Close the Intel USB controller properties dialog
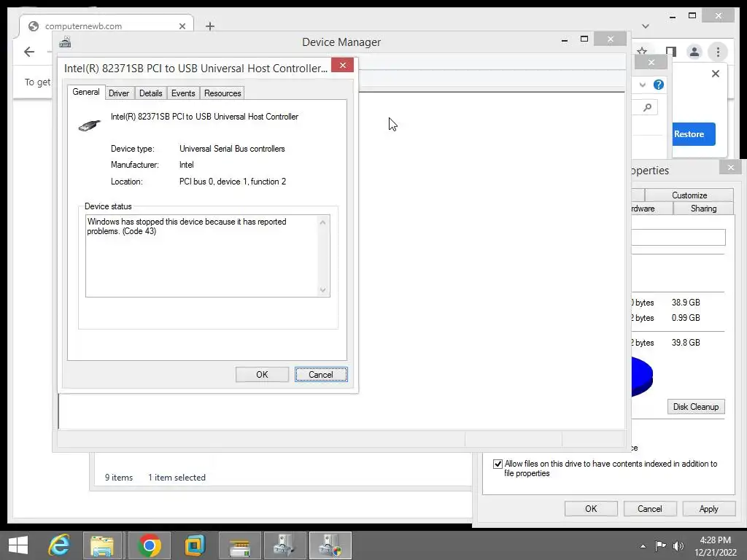Screen dimensions: 747x560 tap(343, 65)
